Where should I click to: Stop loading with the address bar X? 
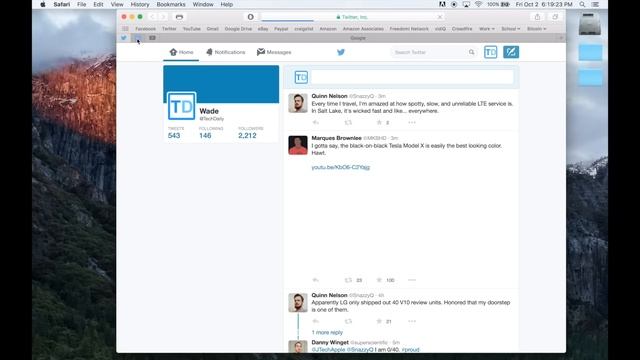[440, 17]
